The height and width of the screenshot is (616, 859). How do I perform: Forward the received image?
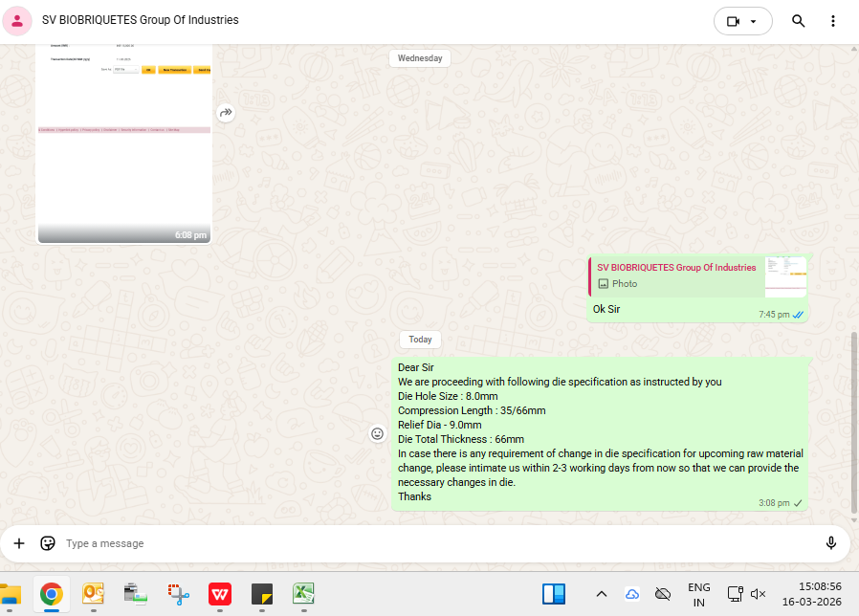pyautogui.click(x=226, y=113)
